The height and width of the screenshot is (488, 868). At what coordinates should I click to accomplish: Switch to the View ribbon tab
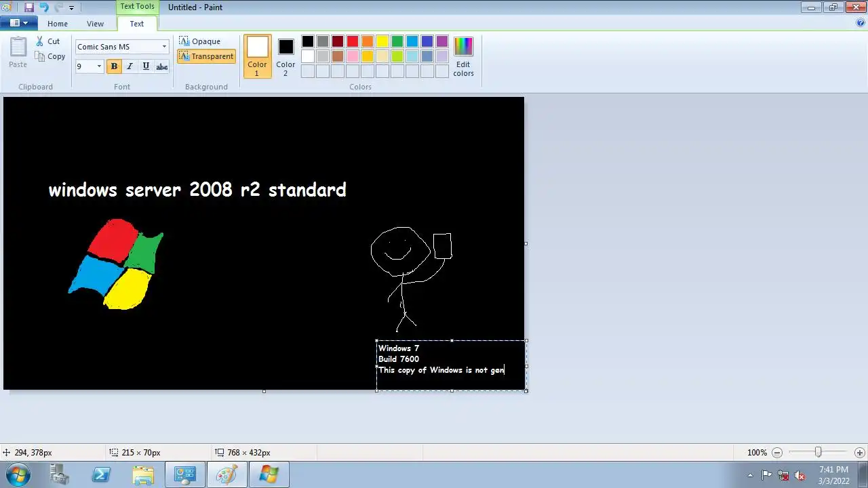point(95,24)
